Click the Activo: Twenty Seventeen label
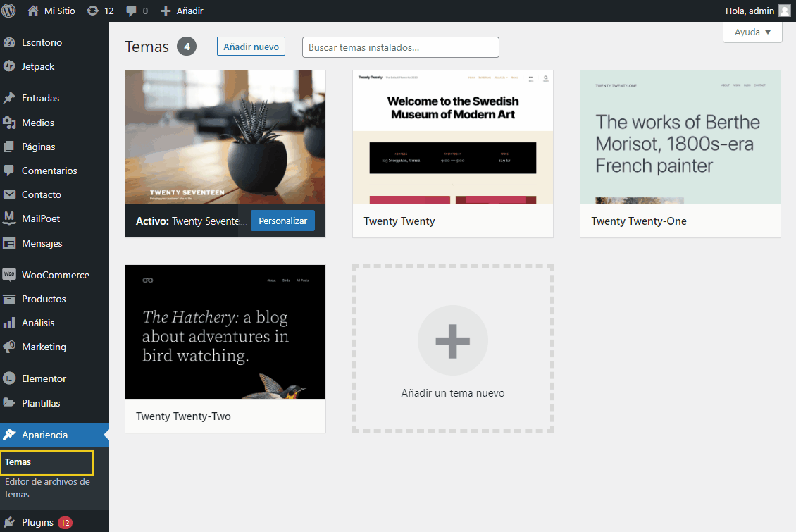Viewport: 796px width, 532px height. coord(192,221)
